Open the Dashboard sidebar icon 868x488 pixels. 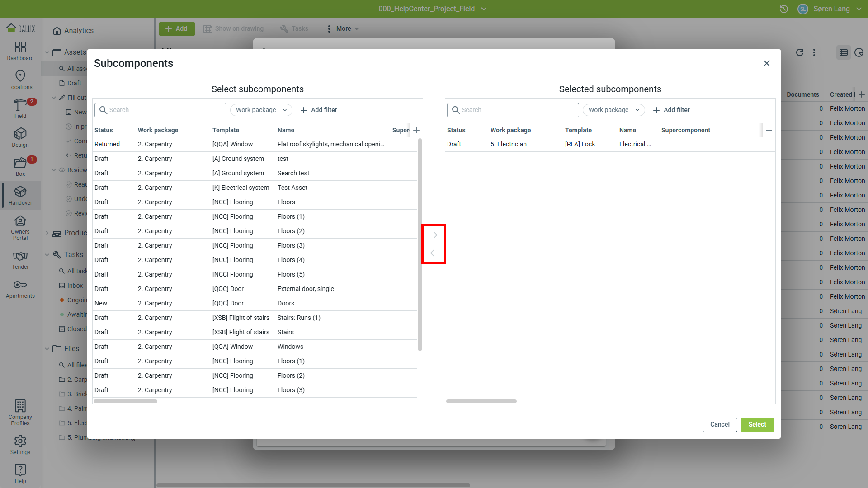[20, 51]
